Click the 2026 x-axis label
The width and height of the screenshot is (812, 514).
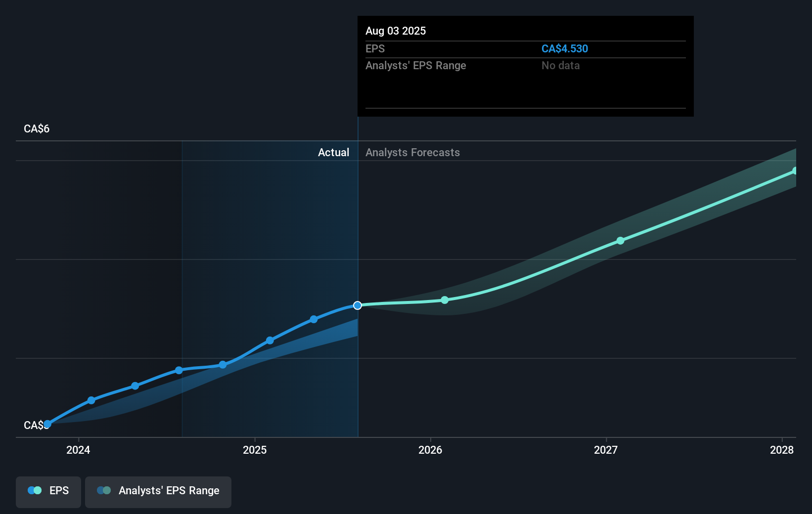pos(430,450)
